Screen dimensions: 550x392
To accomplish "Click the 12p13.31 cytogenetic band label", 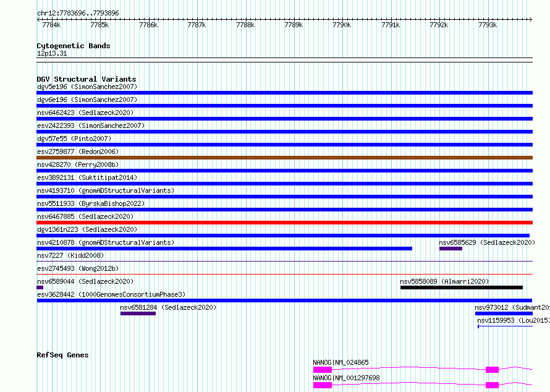I will 52,54.
